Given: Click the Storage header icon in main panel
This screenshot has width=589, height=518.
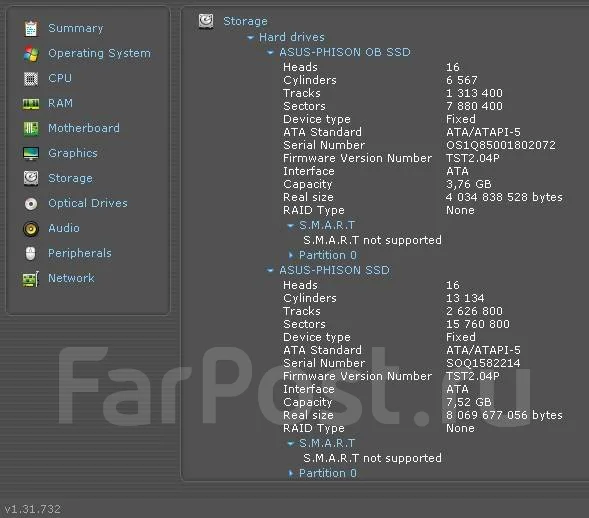Looking at the screenshot, I should (206, 21).
